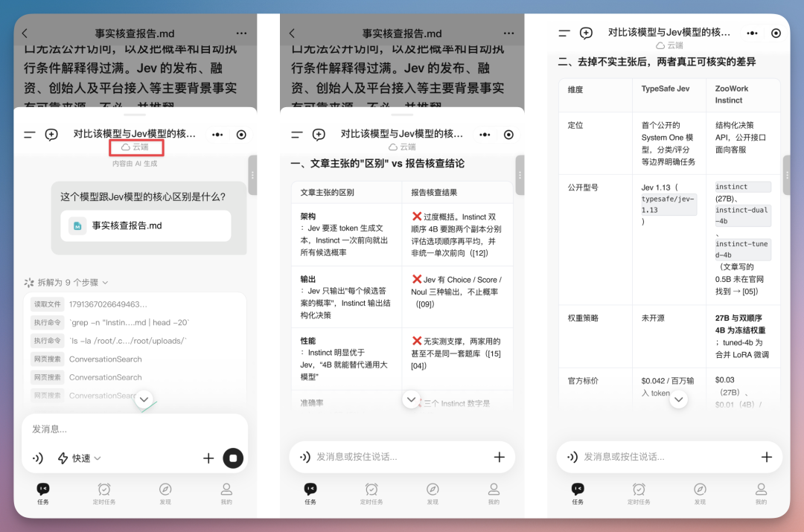
Task: Open the 我的 tab in the right panel
Action: 762,494
